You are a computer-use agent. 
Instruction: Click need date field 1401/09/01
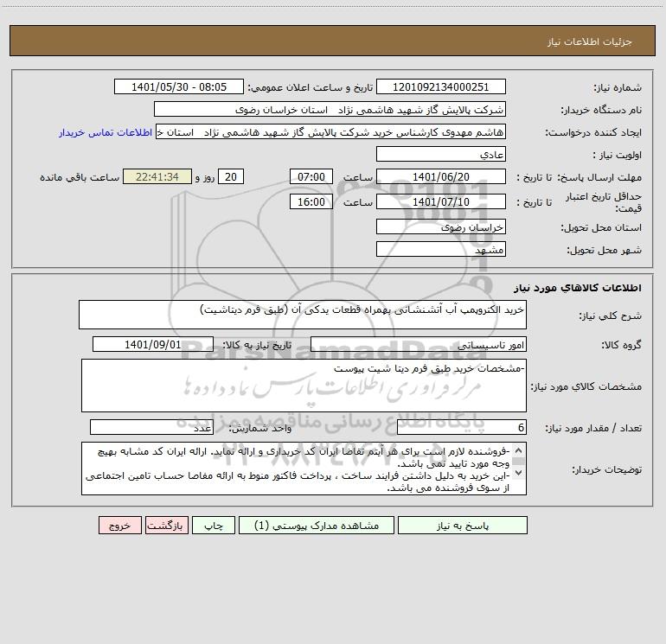click(x=153, y=344)
